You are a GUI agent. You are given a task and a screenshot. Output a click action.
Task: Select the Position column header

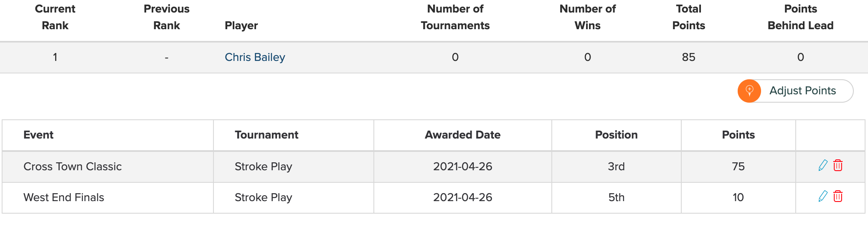tap(616, 135)
